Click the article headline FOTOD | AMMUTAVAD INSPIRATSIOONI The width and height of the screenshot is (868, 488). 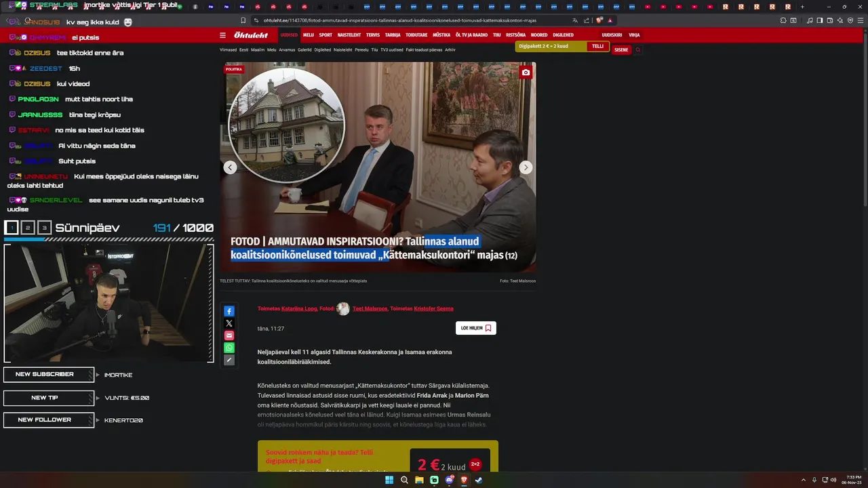[374, 248]
